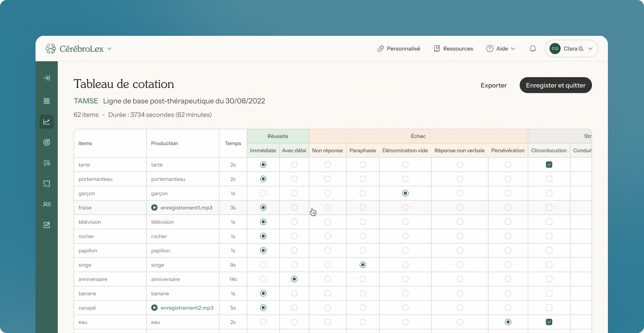Select Immédiate for singe
Viewport: 644px width, 333px height.
pos(263,265)
